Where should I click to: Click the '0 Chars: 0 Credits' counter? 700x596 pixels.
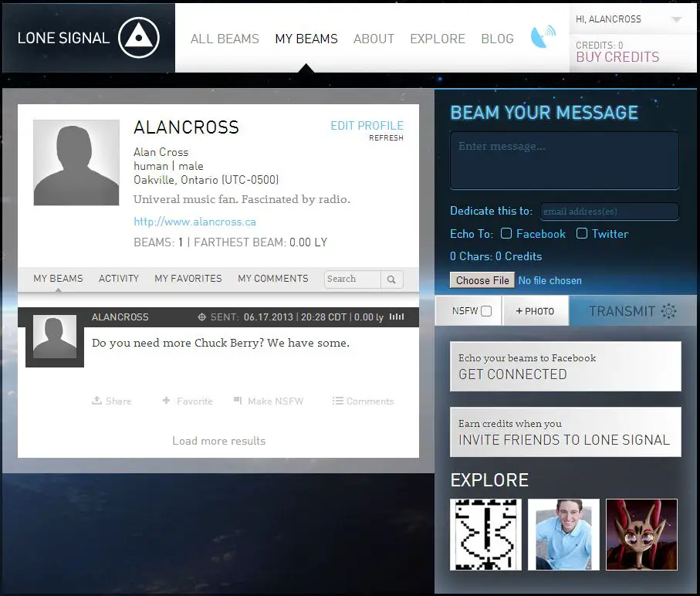(x=496, y=256)
